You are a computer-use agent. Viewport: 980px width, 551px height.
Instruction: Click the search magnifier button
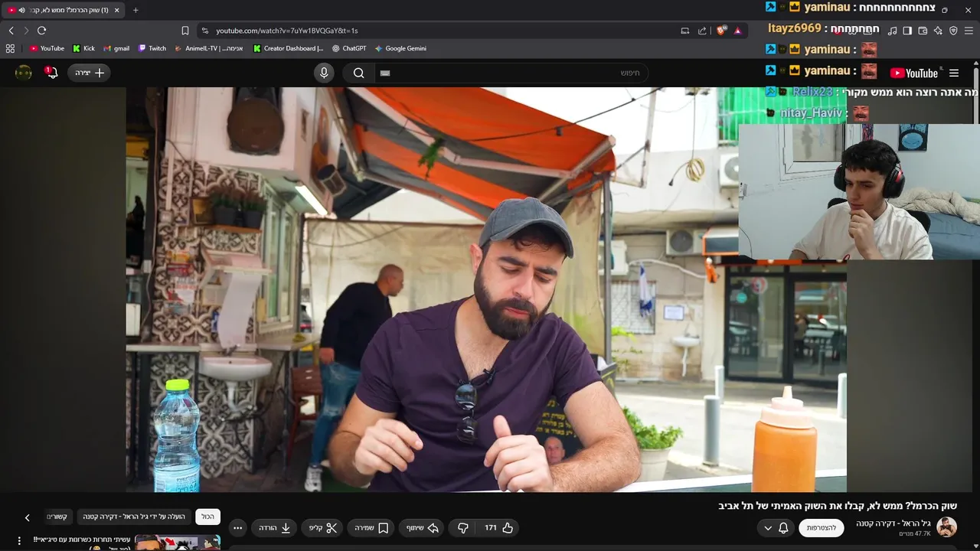[x=358, y=73]
